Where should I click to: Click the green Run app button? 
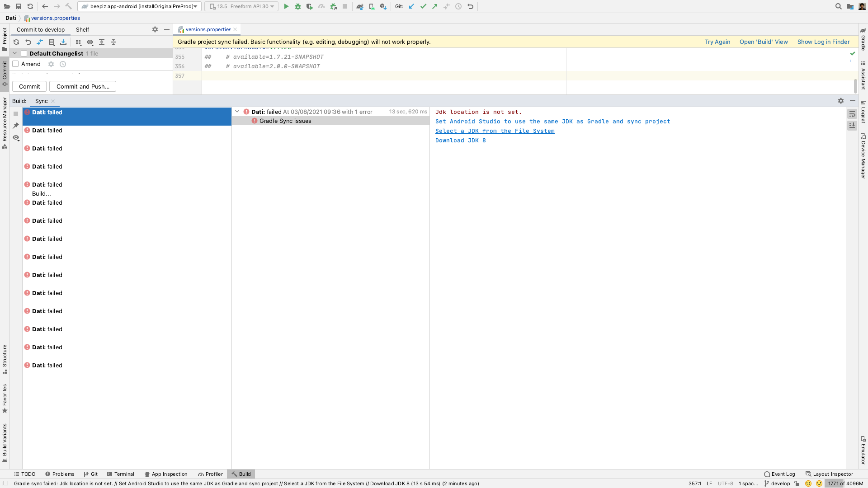[x=286, y=6]
